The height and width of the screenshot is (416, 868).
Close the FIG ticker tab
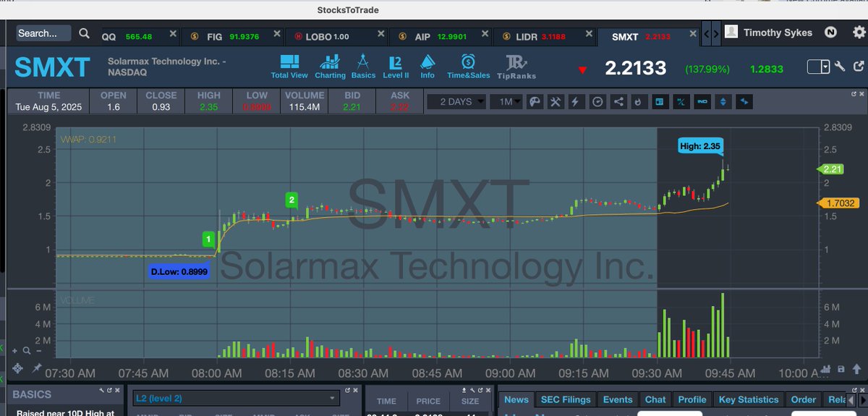(278, 34)
